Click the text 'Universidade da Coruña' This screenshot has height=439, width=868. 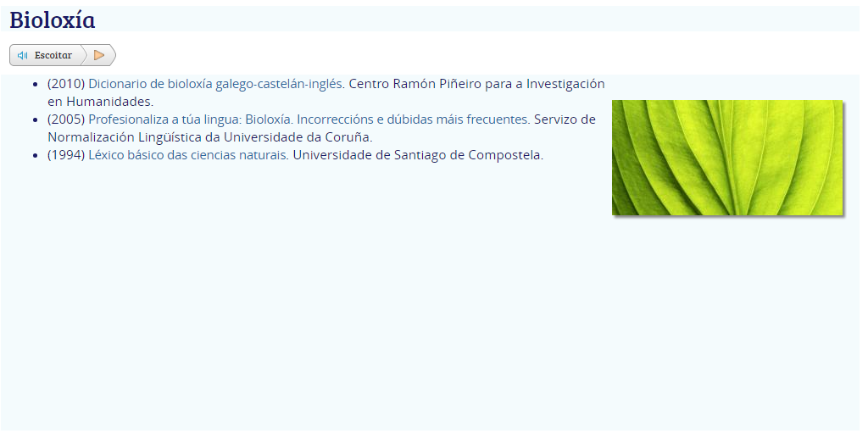point(298,137)
